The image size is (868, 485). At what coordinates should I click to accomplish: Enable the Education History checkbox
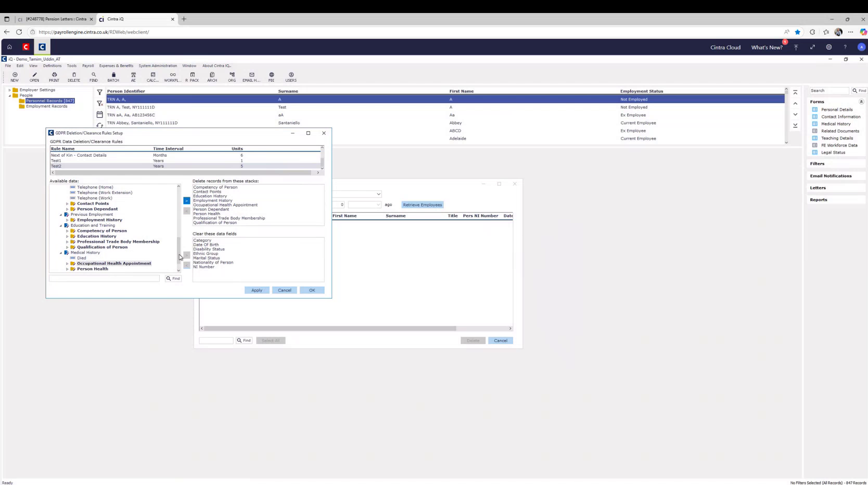click(x=73, y=236)
